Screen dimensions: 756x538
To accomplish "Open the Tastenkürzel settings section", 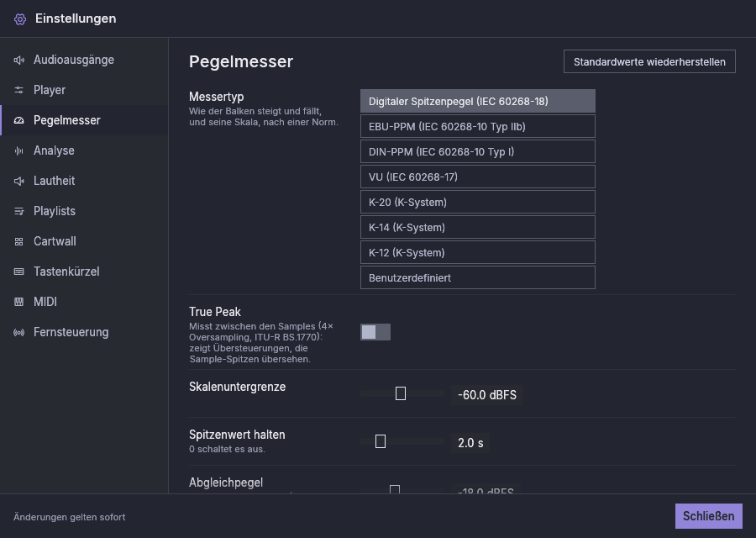I will (84, 272).
